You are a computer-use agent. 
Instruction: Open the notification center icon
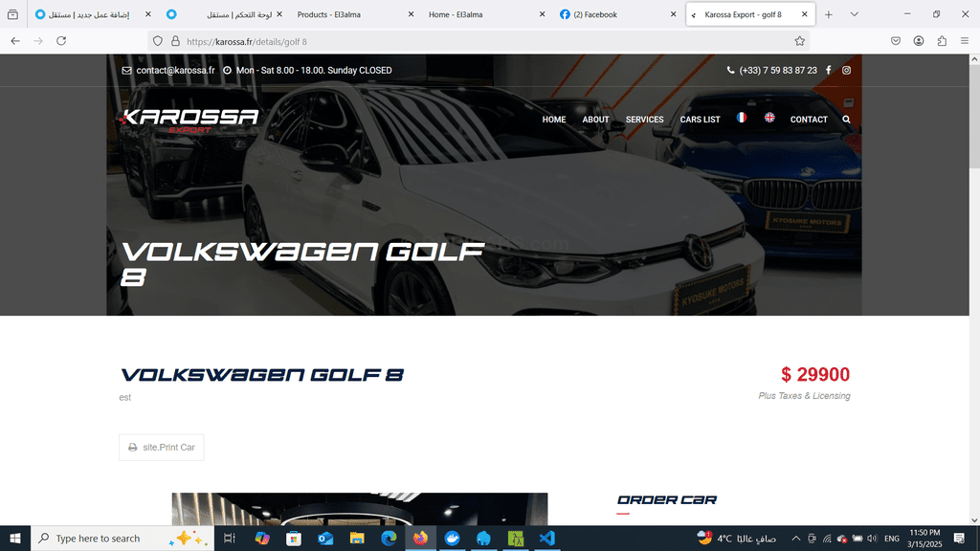(959, 538)
